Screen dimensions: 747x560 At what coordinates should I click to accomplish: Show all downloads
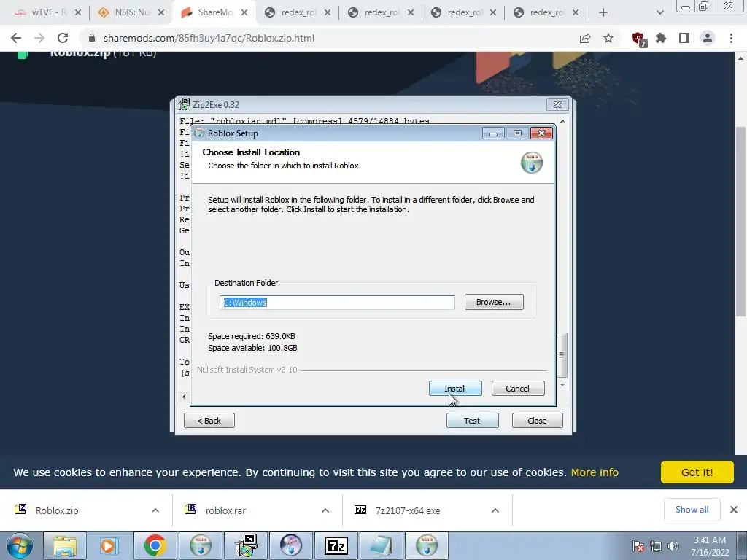coord(692,510)
